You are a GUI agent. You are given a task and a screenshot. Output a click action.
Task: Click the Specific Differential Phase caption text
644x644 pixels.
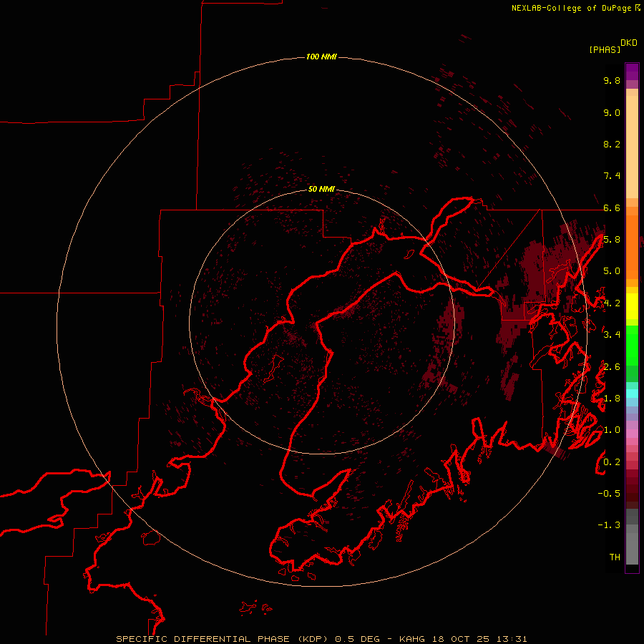[321, 639]
